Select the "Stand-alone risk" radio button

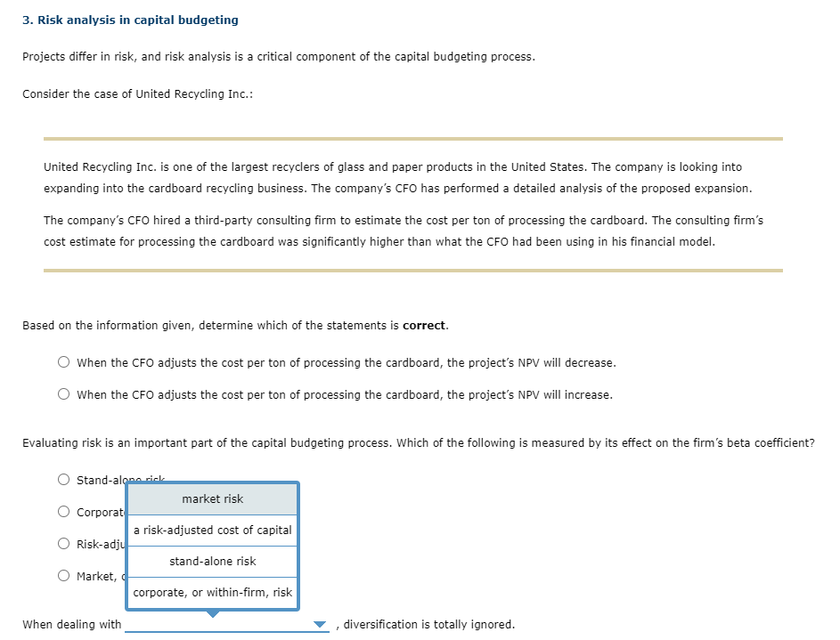point(63,479)
